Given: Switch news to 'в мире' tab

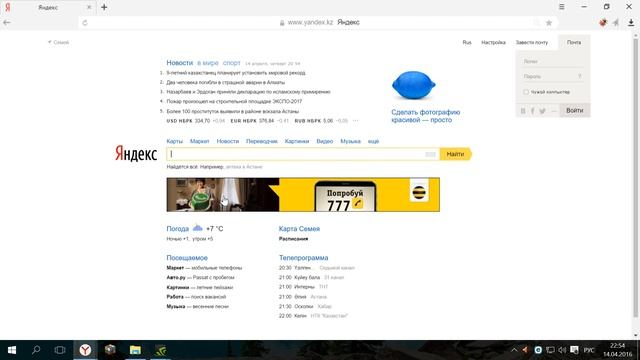Looking at the screenshot, I should click(208, 63).
